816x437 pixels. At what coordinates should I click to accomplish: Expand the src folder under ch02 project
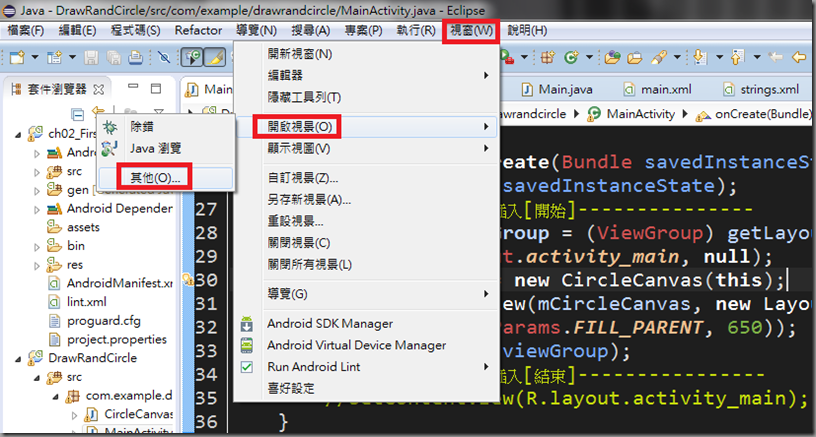[36, 172]
